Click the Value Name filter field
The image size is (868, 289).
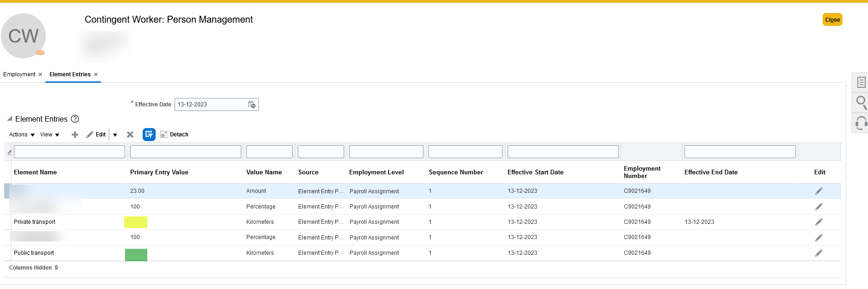tap(270, 152)
